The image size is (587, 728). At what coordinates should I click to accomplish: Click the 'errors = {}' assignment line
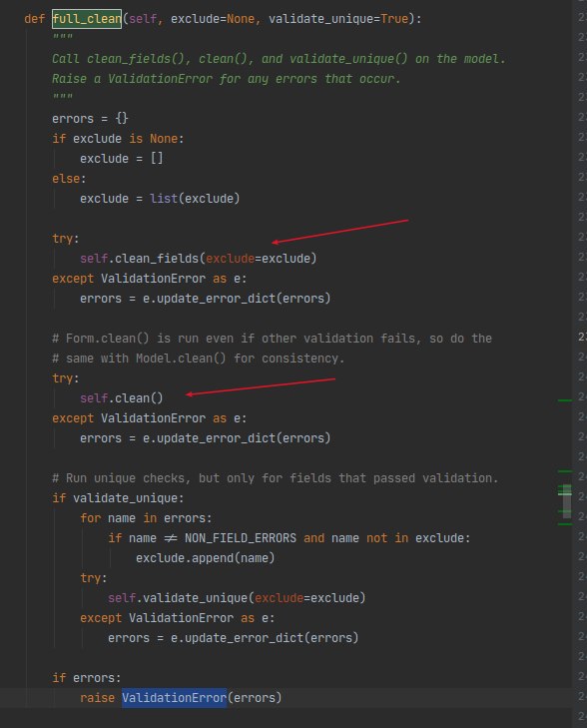point(90,119)
